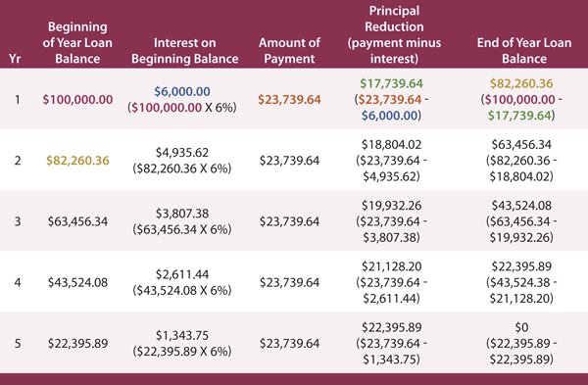Click the blue $6,000.00 interest value
This screenshot has height=385, width=588.
click(182, 91)
